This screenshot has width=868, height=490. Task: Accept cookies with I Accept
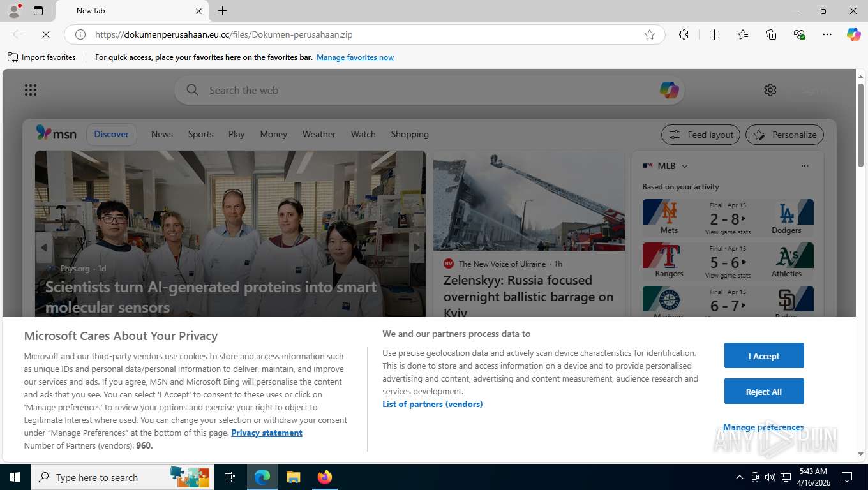point(764,355)
